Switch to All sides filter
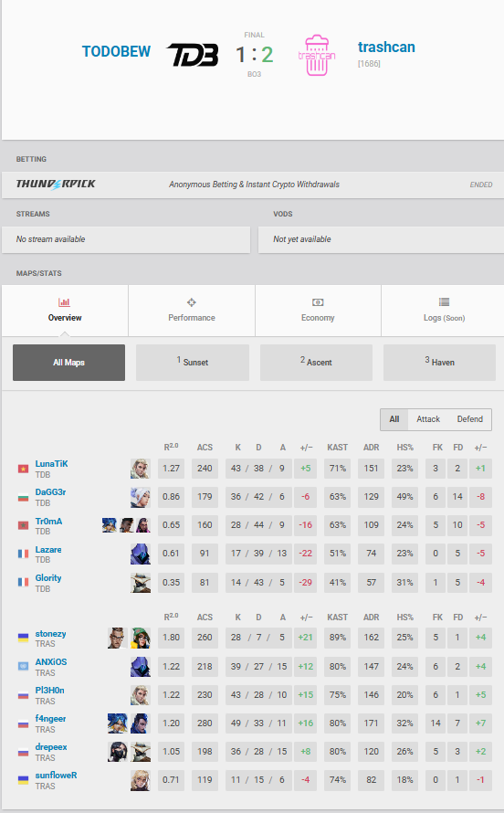504x813 pixels. coord(394,419)
